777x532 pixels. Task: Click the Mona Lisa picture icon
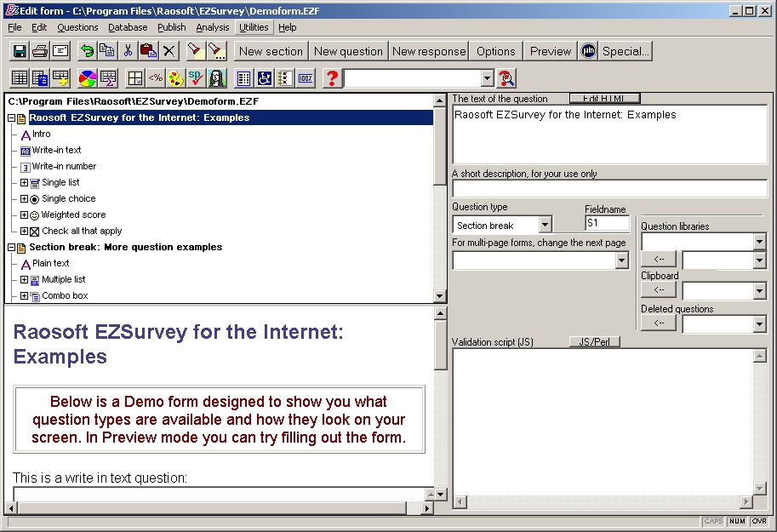point(216,77)
